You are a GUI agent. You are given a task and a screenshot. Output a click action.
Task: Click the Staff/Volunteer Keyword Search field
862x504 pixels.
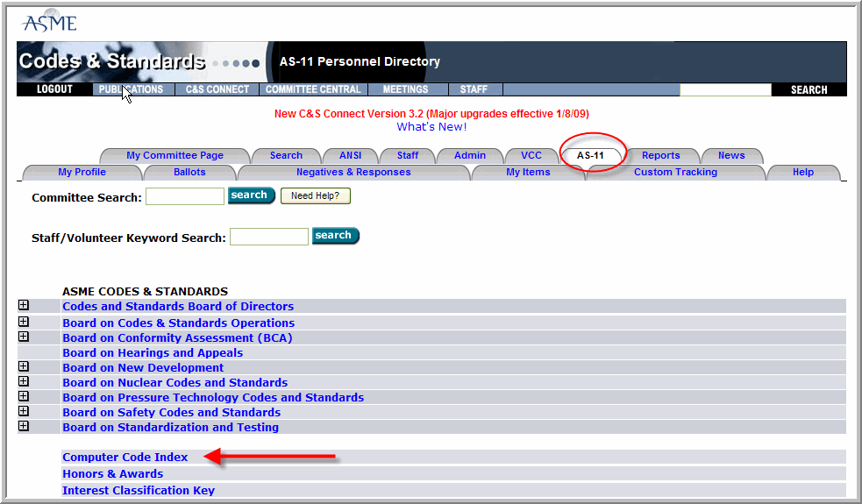click(269, 237)
